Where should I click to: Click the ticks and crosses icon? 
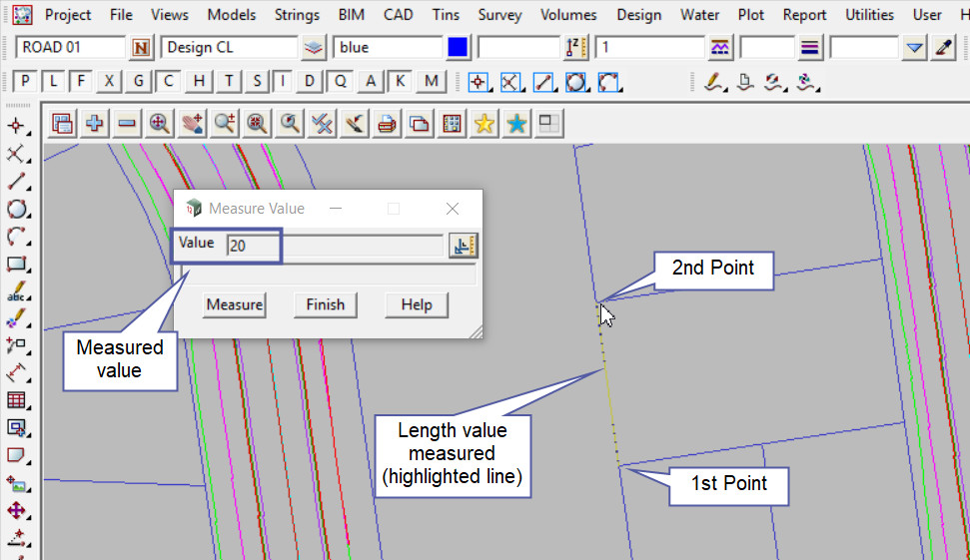[x=322, y=124]
